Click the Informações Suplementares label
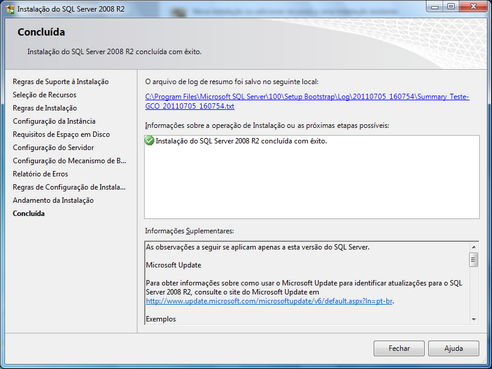This screenshot has height=369, width=492. click(189, 231)
